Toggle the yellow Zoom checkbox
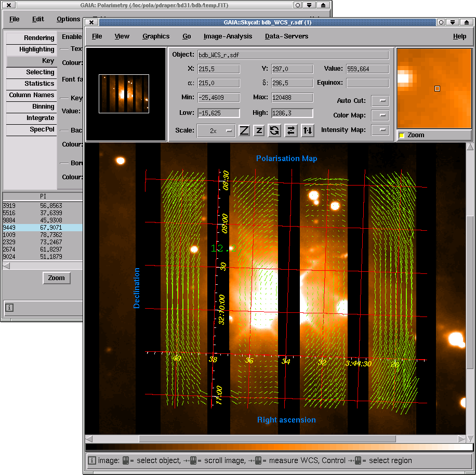This screenshot has height=475, width=476. point(402,135)
